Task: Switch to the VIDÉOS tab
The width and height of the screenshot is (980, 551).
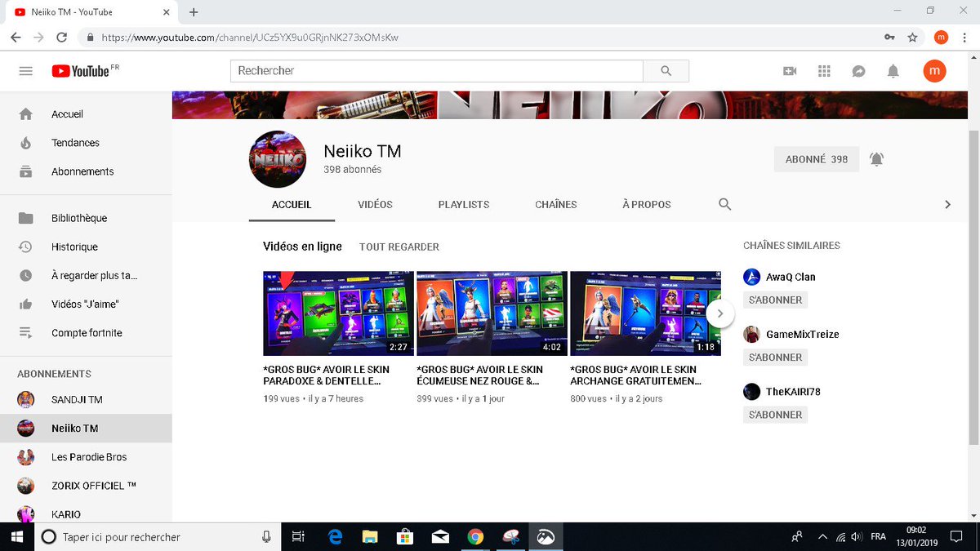Action: (375, 205)
